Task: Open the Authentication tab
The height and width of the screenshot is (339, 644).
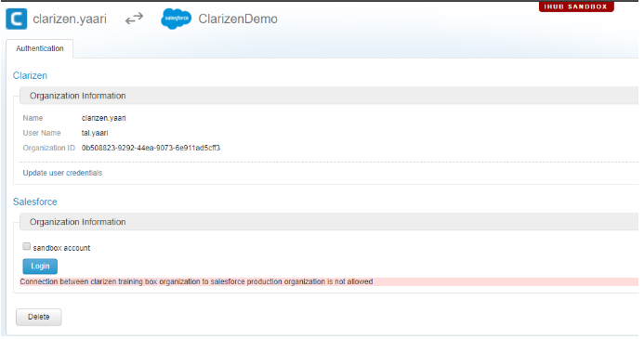Action: [40, 48]
